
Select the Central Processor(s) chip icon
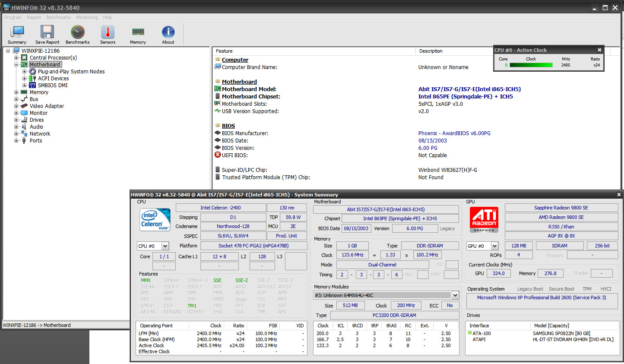point(24,57)
